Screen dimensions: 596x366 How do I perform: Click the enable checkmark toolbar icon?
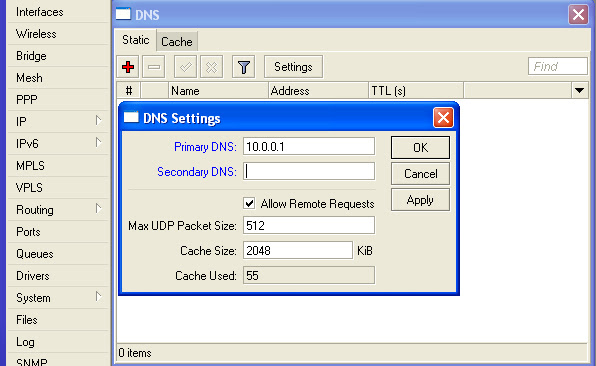185,67
